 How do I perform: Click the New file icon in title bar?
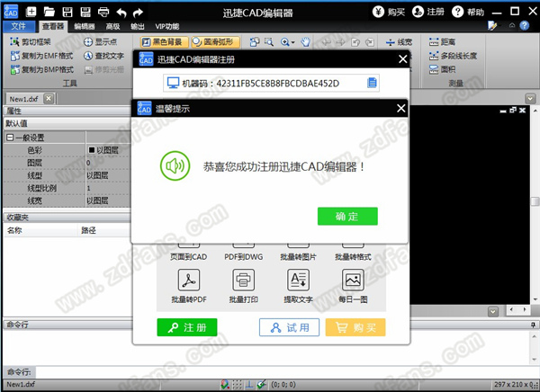[31, 13]
